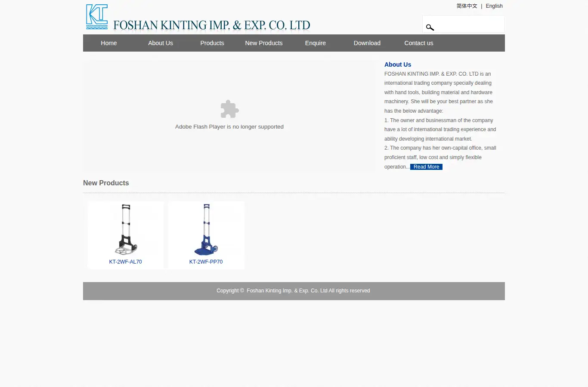Click the About Us sidebar heading
Image resolution: width=588 pixels, height=387 pixels.
(398, 64)
